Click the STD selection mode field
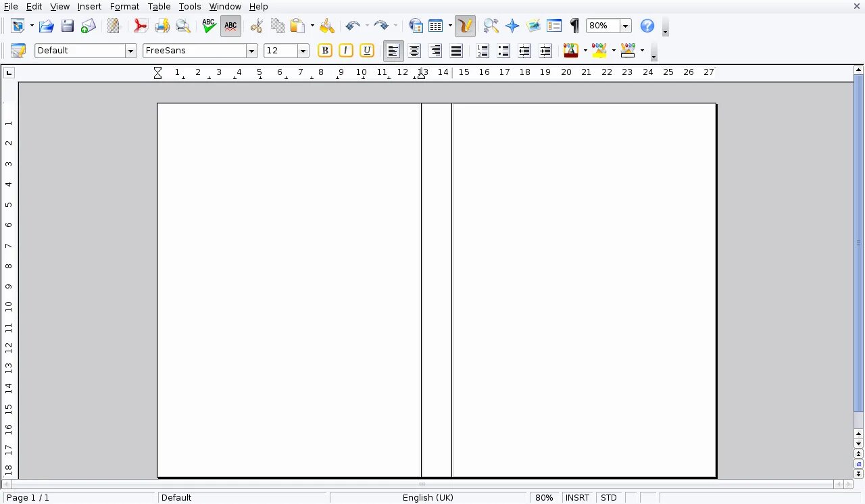The height and width of the screenshot is (504, 865). [609, 498]
